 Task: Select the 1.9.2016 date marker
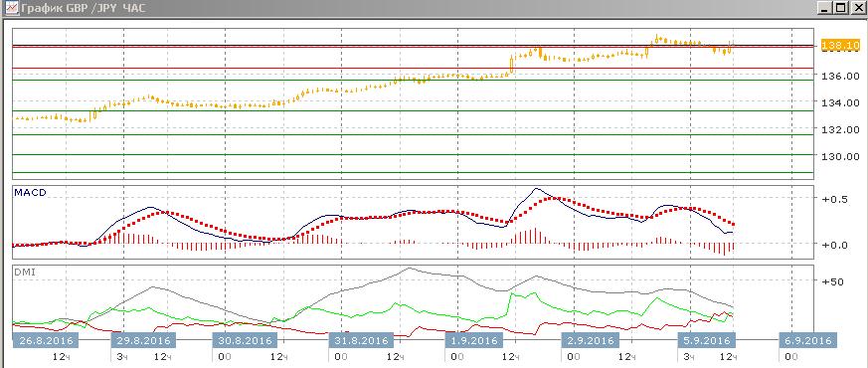tap(474, 340)
